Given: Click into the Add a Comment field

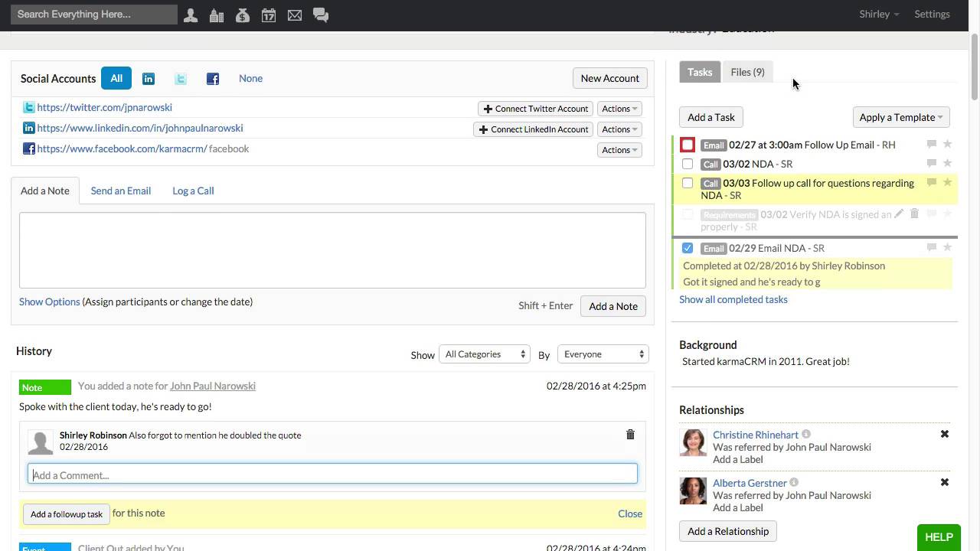Looking at the screenshot, I should coord(332,474).
